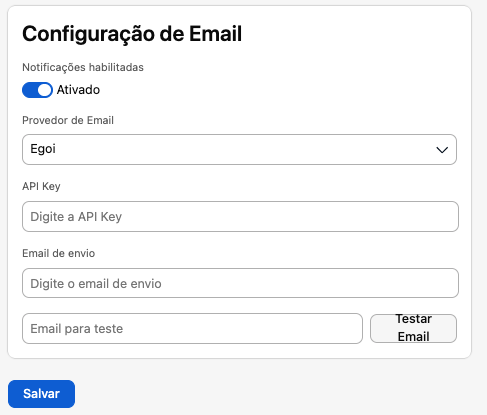Image resolution: width=487 pixels, height=415 pixels.
Task: Disable notifications using the blue switch knob
Action: pos(44,90)
